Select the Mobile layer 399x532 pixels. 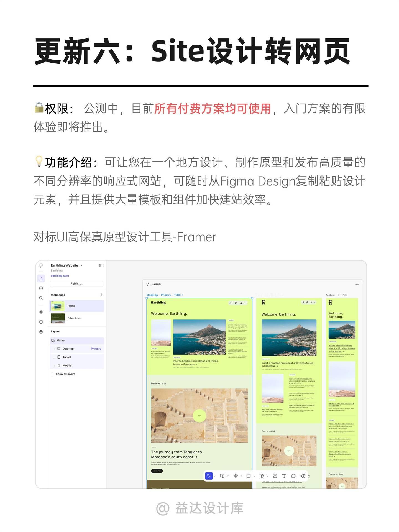(67, 365)
